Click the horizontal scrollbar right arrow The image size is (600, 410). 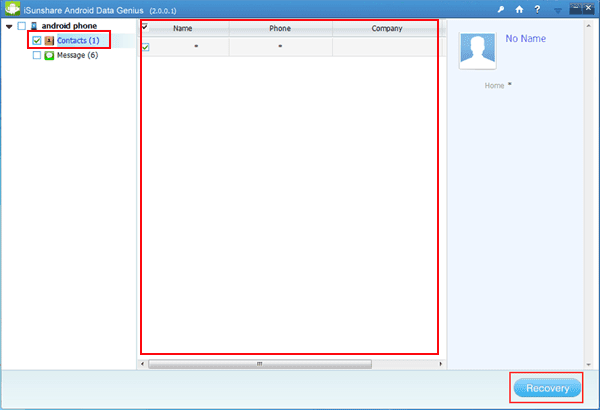pos(440,364)
